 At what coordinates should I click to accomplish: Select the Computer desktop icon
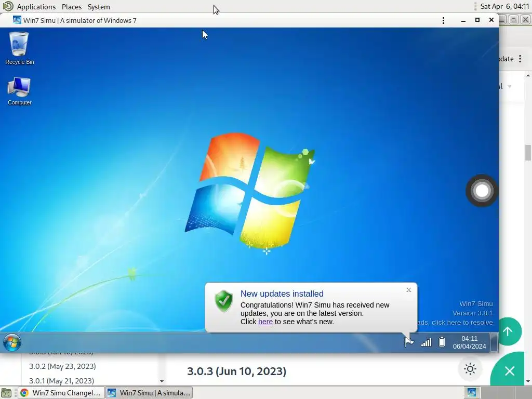[19, 91]
